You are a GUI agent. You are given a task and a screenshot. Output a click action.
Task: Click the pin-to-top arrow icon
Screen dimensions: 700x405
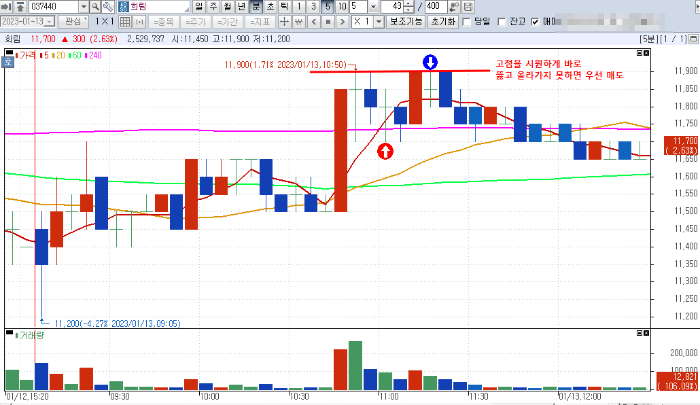(x=21, y=7)
